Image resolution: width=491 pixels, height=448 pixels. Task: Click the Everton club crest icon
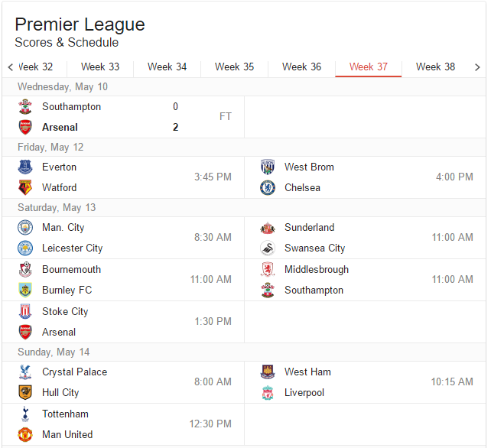(25, 167)
